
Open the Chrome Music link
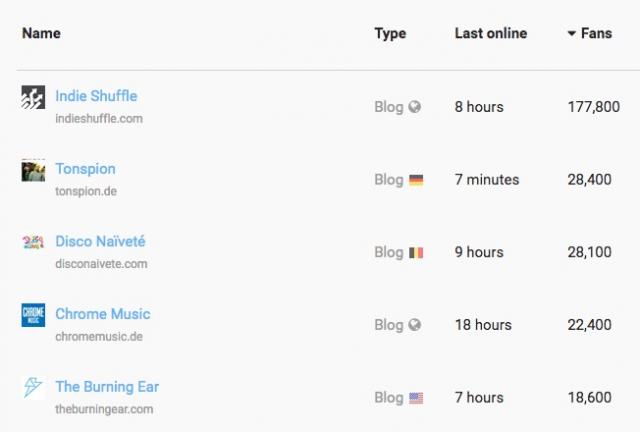(x=103, y=314)
